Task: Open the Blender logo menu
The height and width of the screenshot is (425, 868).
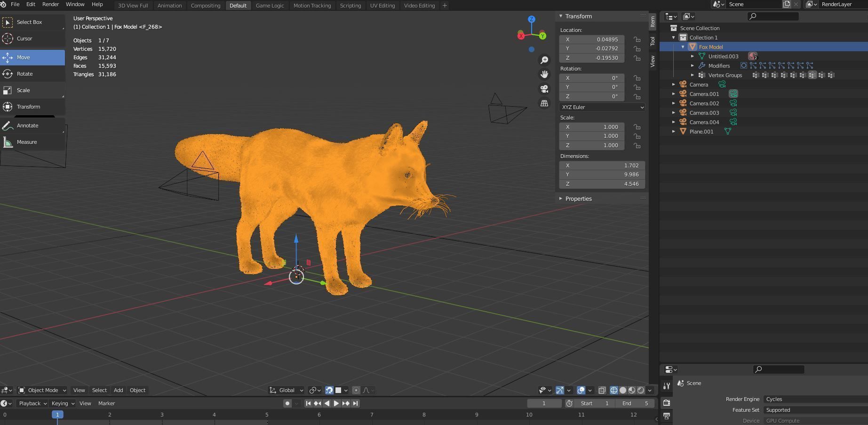Action: coord(3,4)
